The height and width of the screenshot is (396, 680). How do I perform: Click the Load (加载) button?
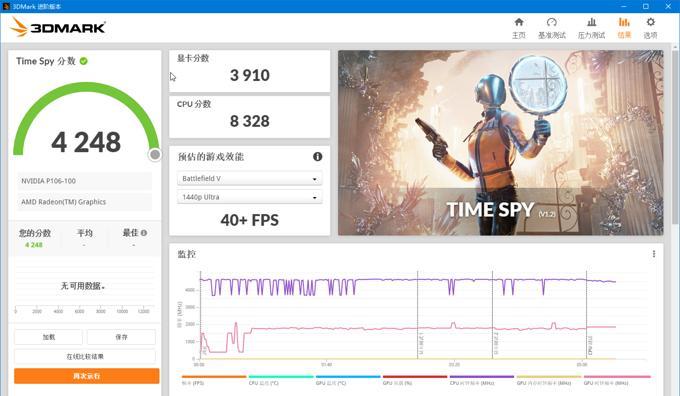(49, 337)
